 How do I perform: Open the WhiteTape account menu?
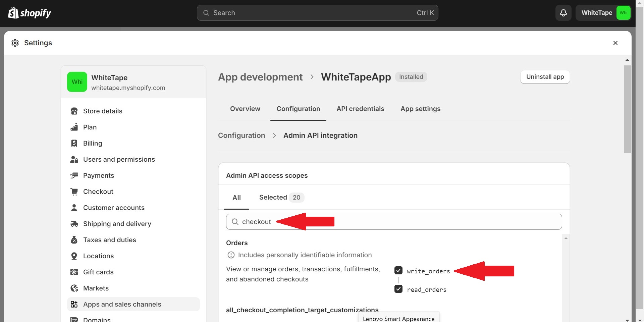click(603, 13)
